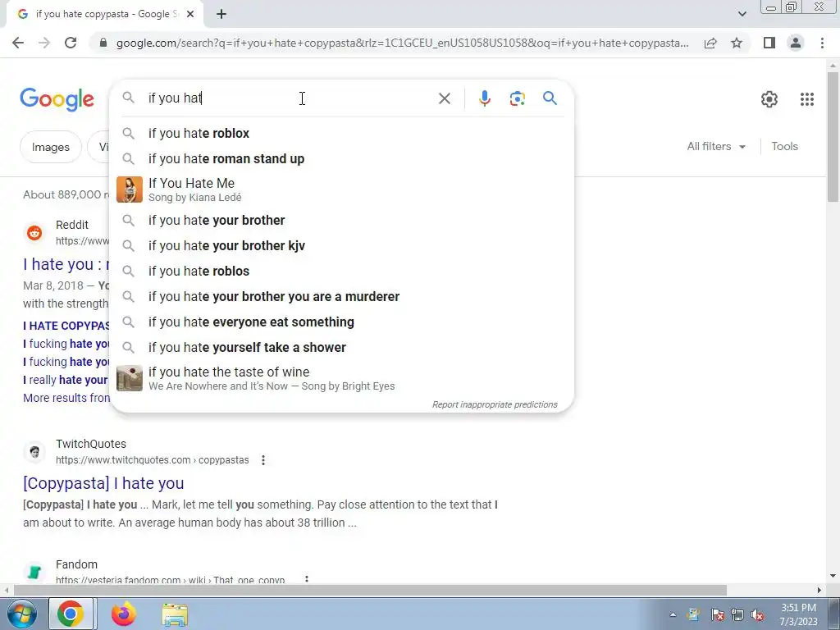
Task: Share this page icon in address bar
Action: click(x=710, y=43)
